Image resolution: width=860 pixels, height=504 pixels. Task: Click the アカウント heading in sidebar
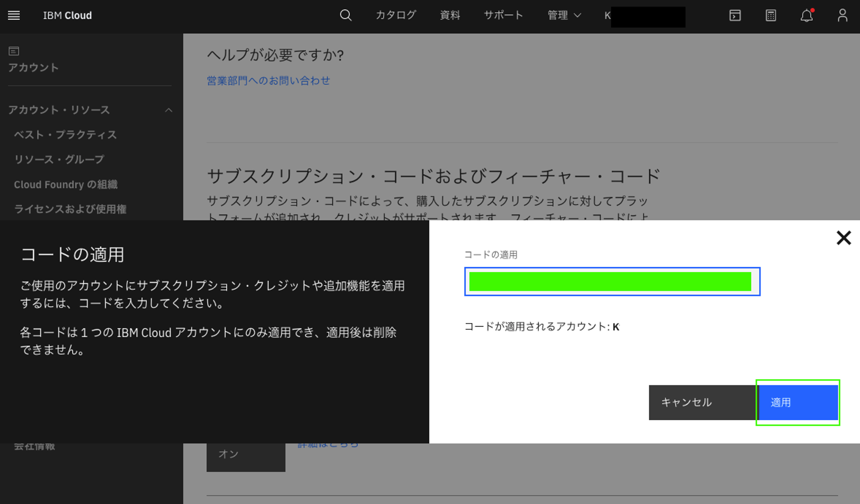33,68
